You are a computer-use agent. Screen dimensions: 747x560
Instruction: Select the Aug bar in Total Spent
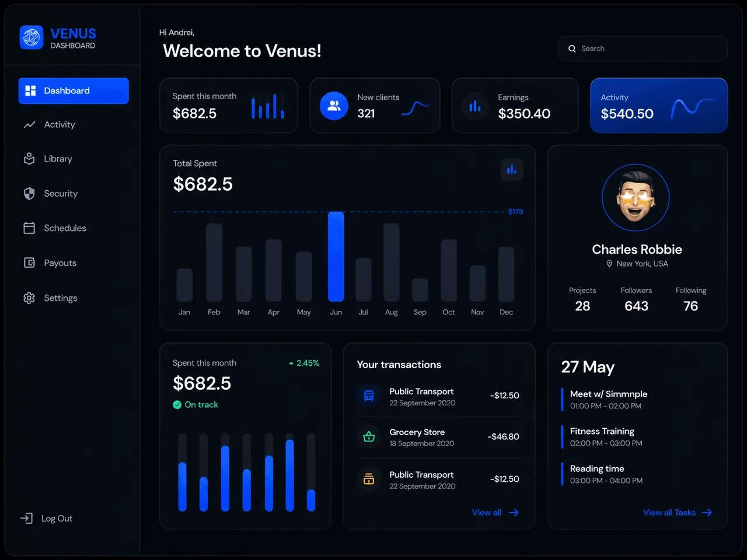coord(392,262)
